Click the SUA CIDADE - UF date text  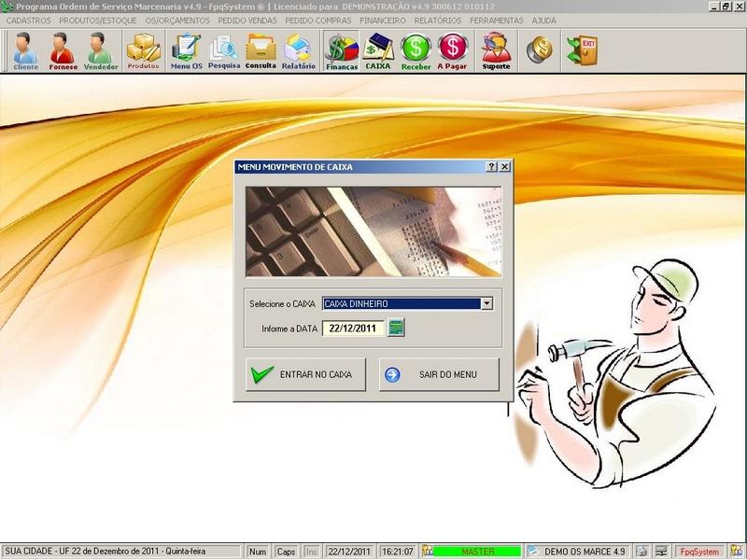[x=106, y=552]
